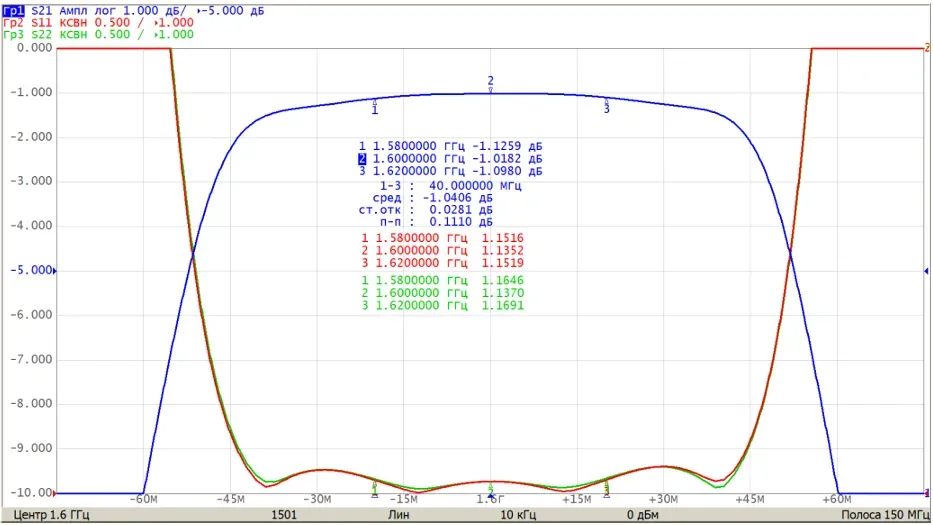The image size is (933, 525).
Task: Click the X-axis label -15M
Action: [x=403, y=499]
